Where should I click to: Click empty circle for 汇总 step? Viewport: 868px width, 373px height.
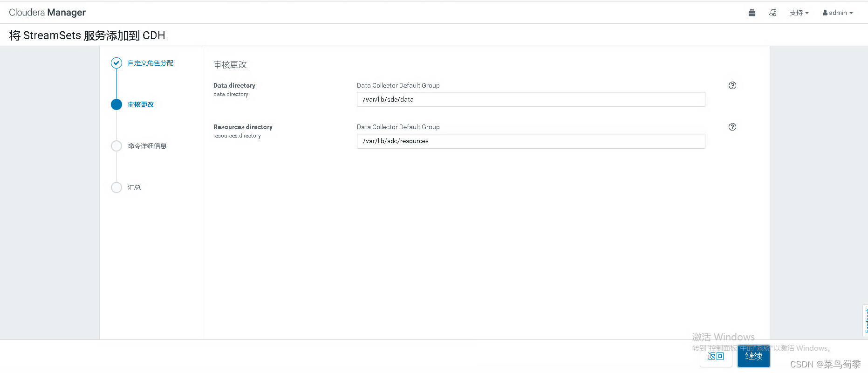click(x=116, y=187)
